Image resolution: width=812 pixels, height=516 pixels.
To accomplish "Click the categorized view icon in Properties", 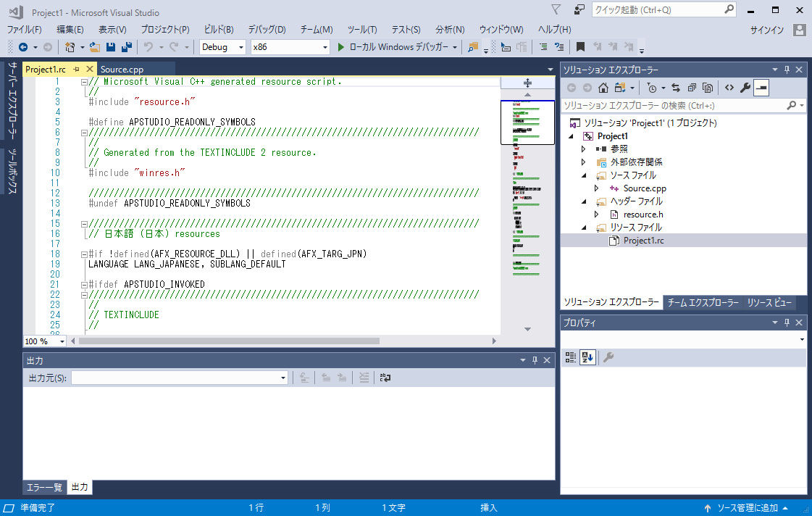I will click(x=571, y=357).
